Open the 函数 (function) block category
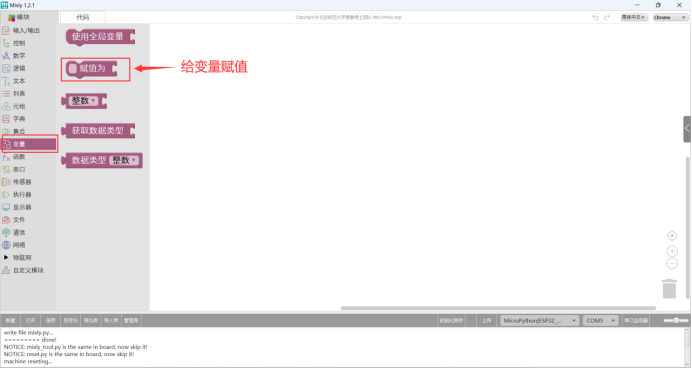 coord(19,157)
